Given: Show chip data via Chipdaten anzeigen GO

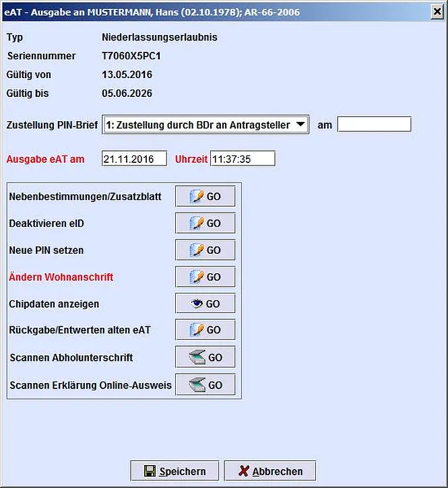Looking at the screenshot, I should click(x=205, y=304).
